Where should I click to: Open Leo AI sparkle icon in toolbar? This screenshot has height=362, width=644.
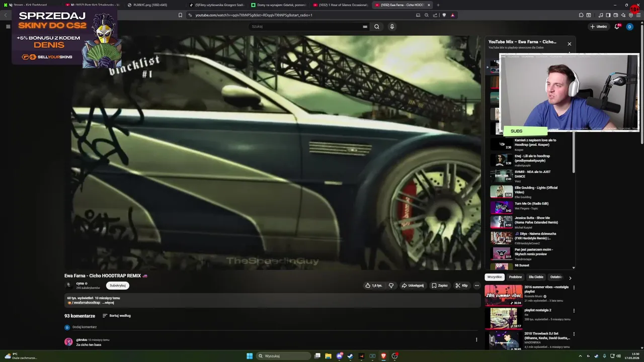(624, 15)
